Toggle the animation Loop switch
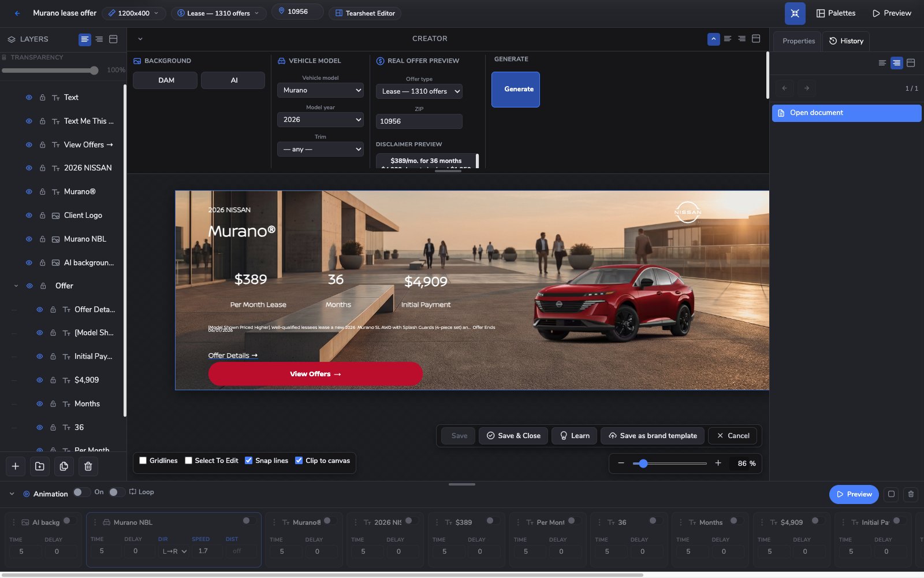This screenshot has height=578, width=924. click(117, 492)
